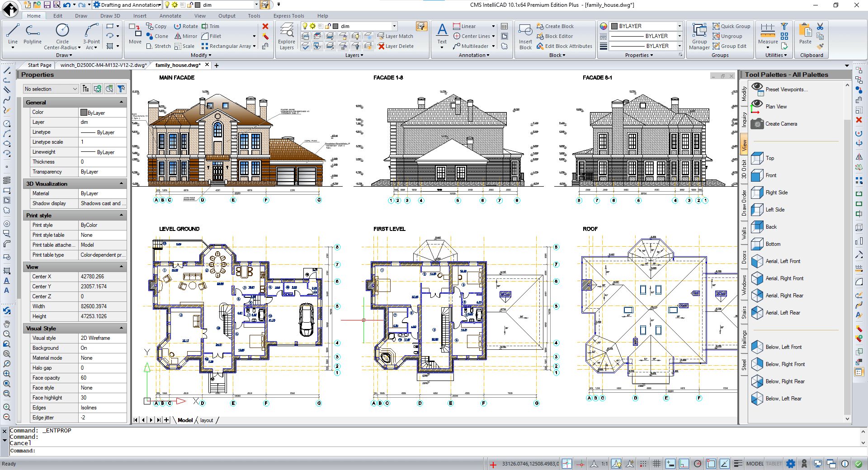Switch to the Start Page document tab
The height and width of the screenshot is (470, 868).
tap(40, 65)
